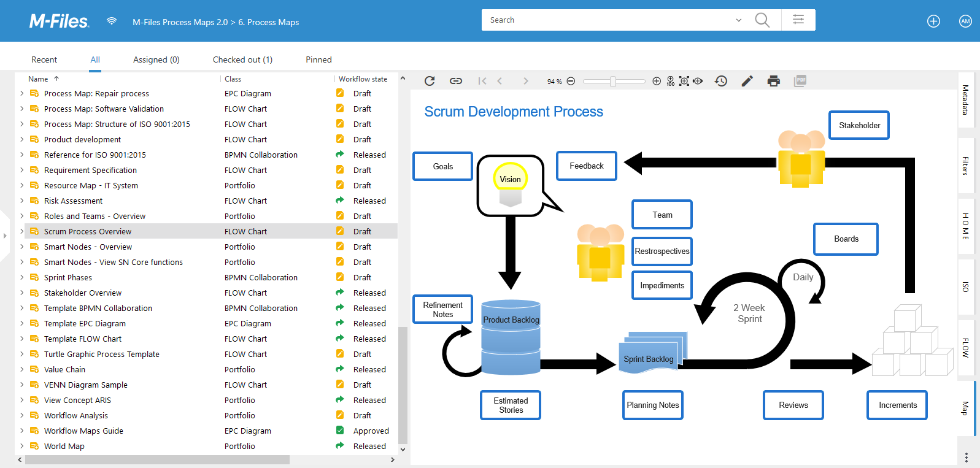Print the diagram with printer icon
Image resolution: width=980 pixels, height=468 pixels.
[x=773, y=81]
